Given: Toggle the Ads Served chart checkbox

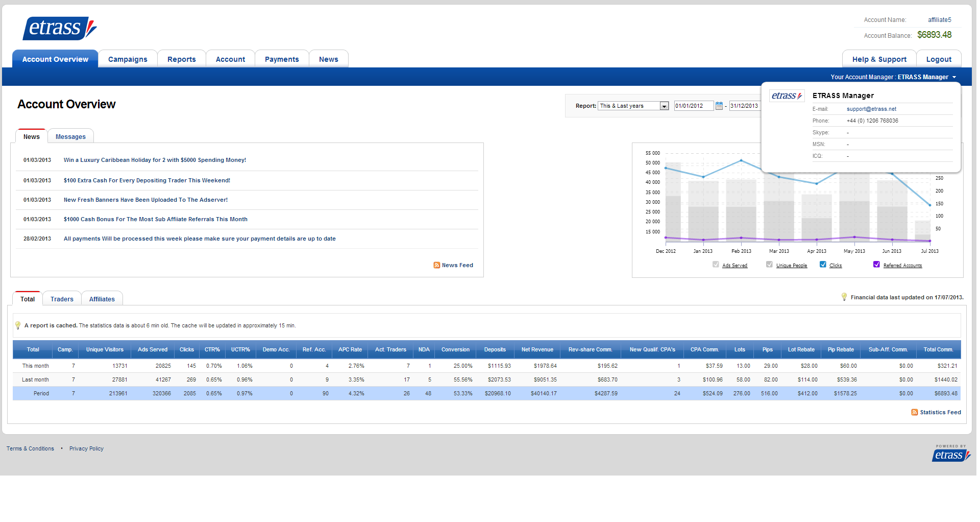Looking at the screenshot, I should [x=716, y=265].
